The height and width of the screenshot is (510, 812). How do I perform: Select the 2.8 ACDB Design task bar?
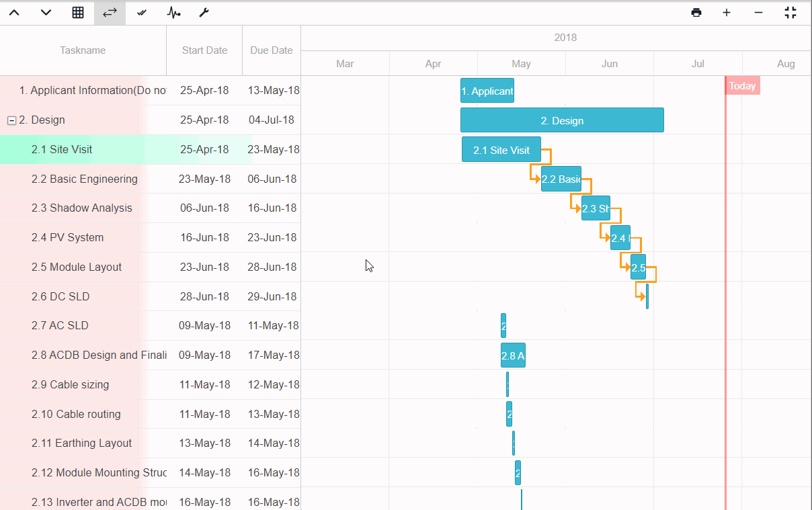pyautogui.click(x=513, y=355)
